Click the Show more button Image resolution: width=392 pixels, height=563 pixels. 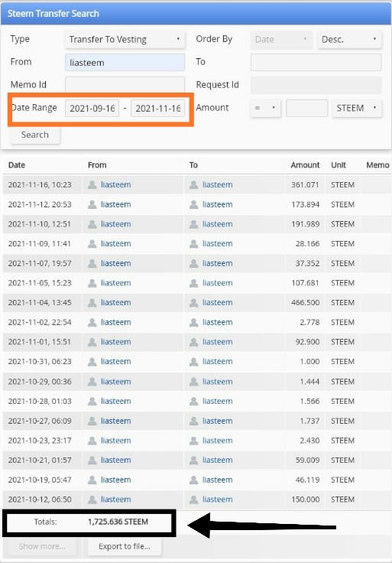coord(42,546)
